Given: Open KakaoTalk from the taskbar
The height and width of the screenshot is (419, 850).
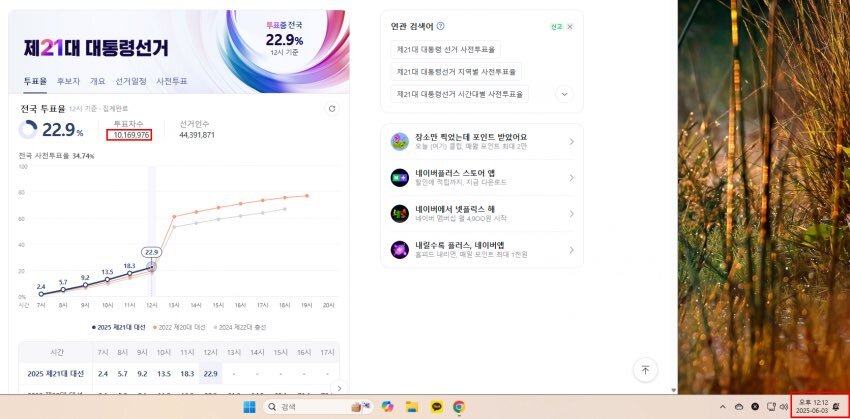Looking at the screenshot, I should 436,407.
